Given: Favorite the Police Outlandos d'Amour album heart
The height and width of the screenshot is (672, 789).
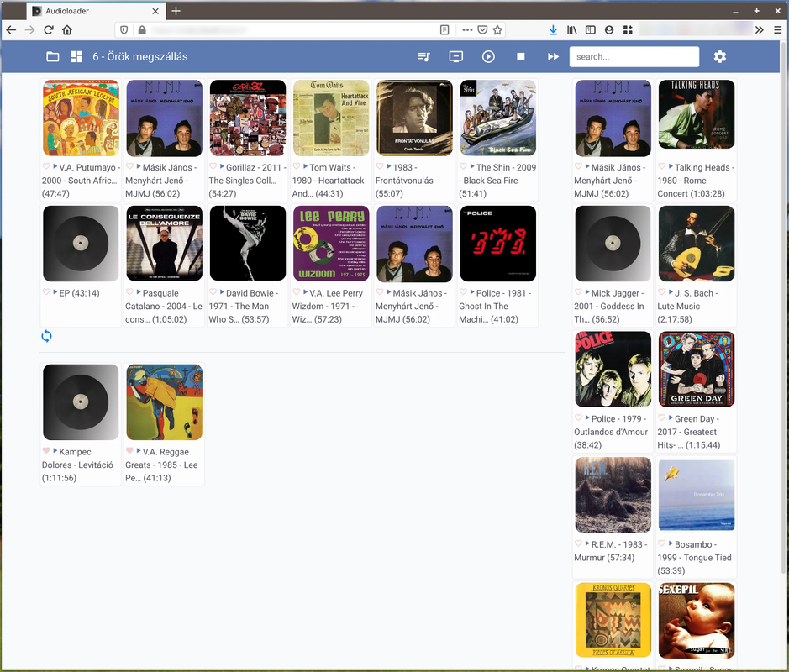Looking at the screenshot, I should [578, 418].
